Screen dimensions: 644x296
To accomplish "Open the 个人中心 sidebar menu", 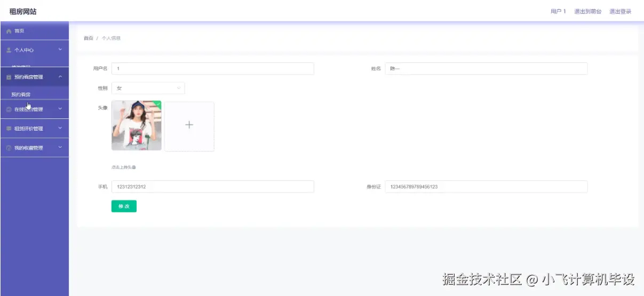I will [x=34, y=50].
